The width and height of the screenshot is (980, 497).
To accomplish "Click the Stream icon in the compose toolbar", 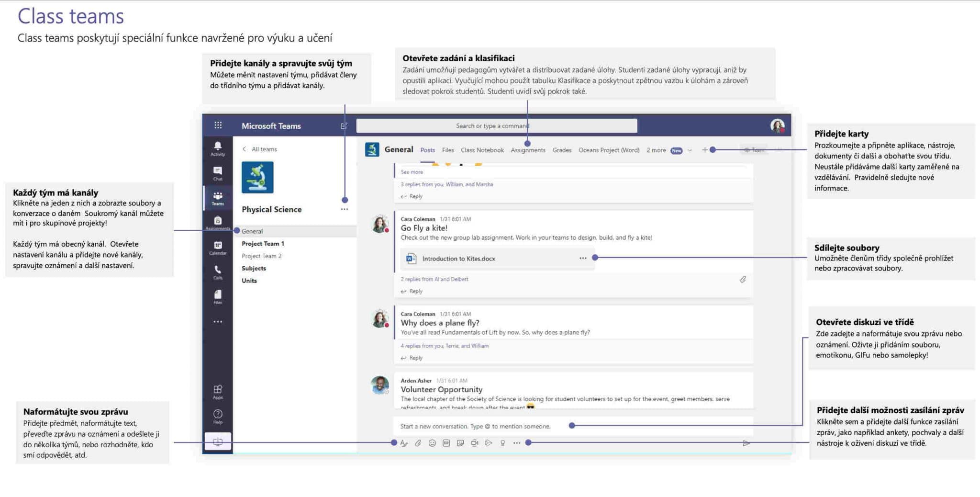I will [489, 443].
